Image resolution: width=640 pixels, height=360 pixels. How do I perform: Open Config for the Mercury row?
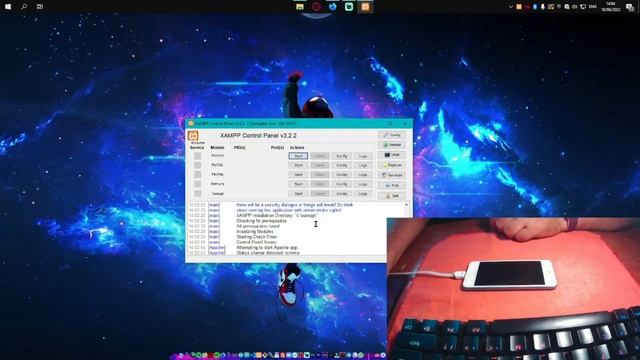(342, 184)
